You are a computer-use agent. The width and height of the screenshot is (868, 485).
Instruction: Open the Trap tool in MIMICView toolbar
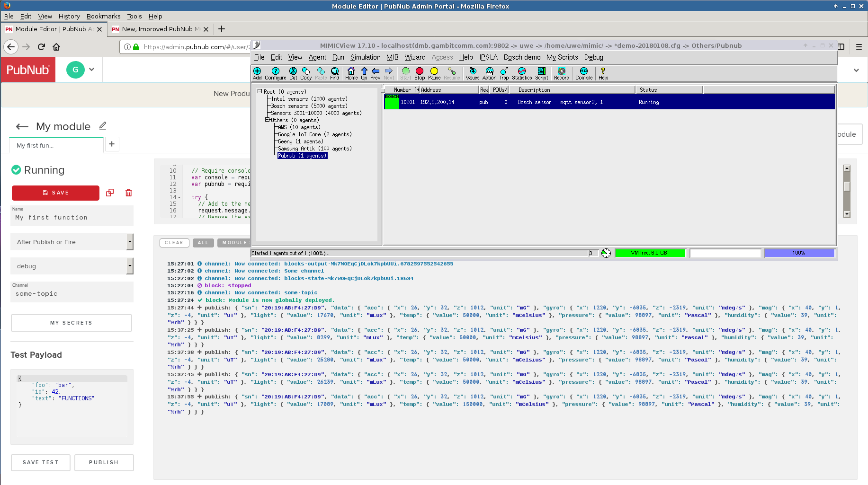[x=504, y=73]
